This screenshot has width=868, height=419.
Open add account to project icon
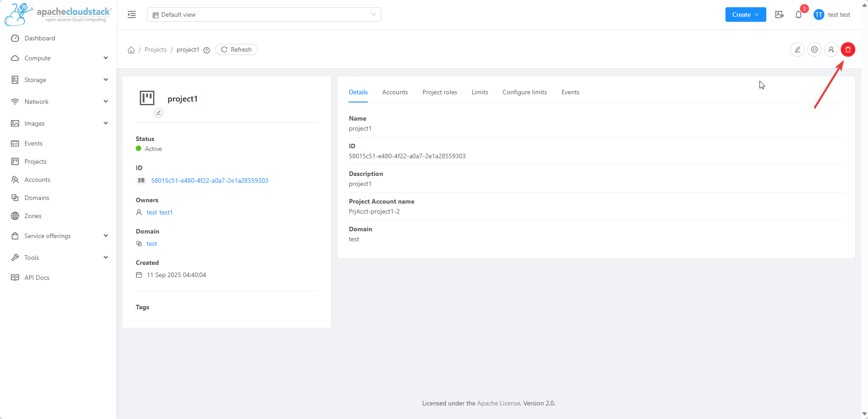pyautogui.click(x=831, y=49)
